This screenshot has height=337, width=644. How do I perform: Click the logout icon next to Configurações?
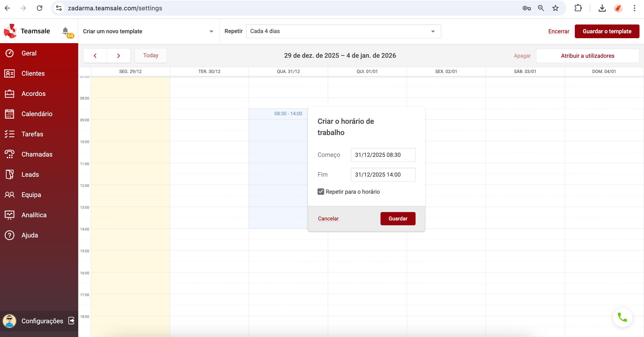coord(71,321)
